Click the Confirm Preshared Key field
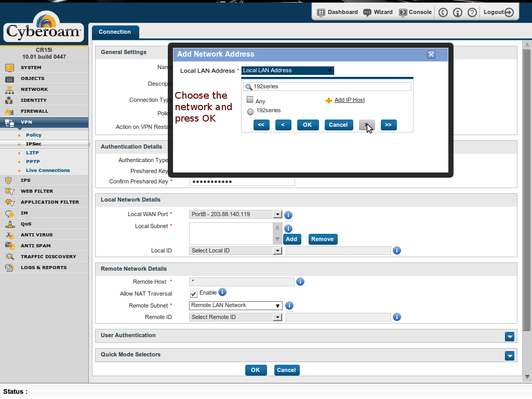 tap(242, 181)
